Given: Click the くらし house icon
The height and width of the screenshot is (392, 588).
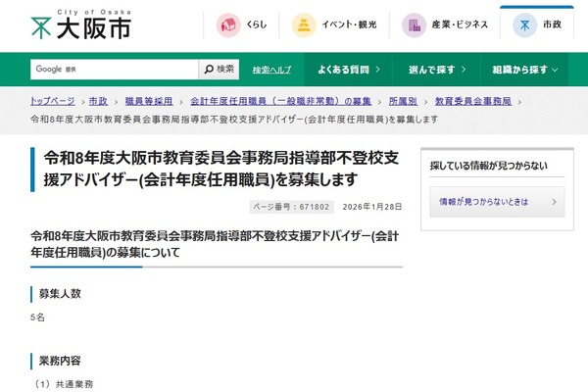Looking at the screenshot, I should pyautogui.click(x=228, y=25).
